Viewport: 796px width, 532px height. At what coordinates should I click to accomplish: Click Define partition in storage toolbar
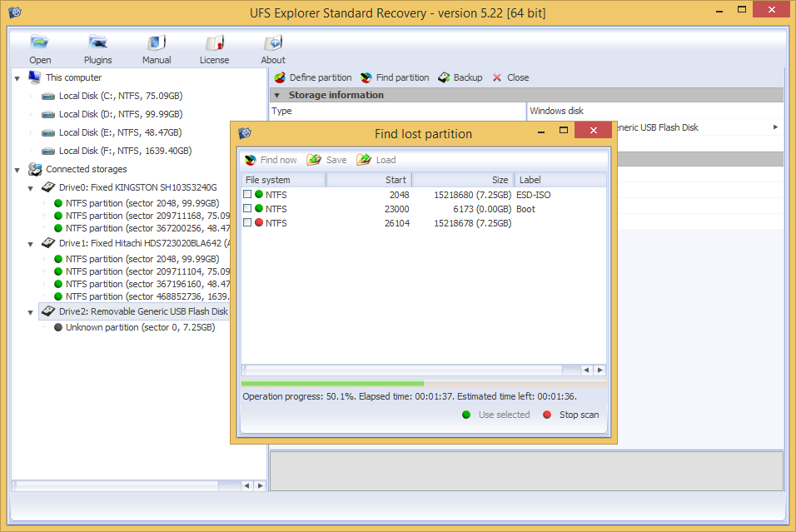[313, 77]
